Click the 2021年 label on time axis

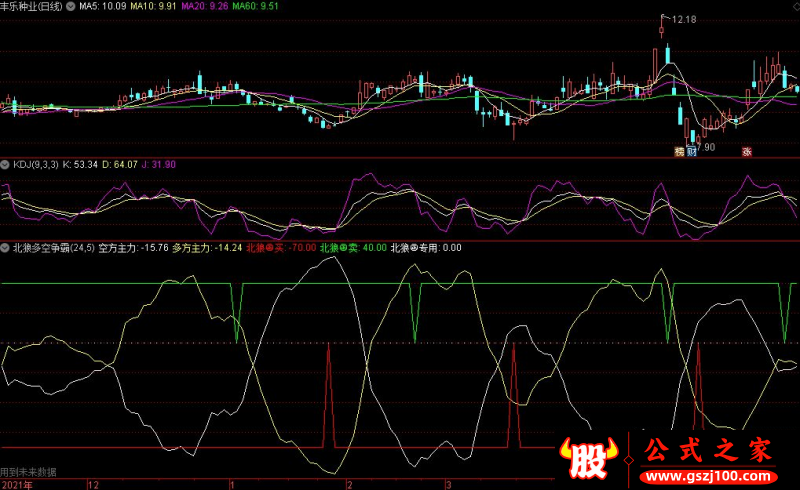pyautogui.click(x=16, y=483)
